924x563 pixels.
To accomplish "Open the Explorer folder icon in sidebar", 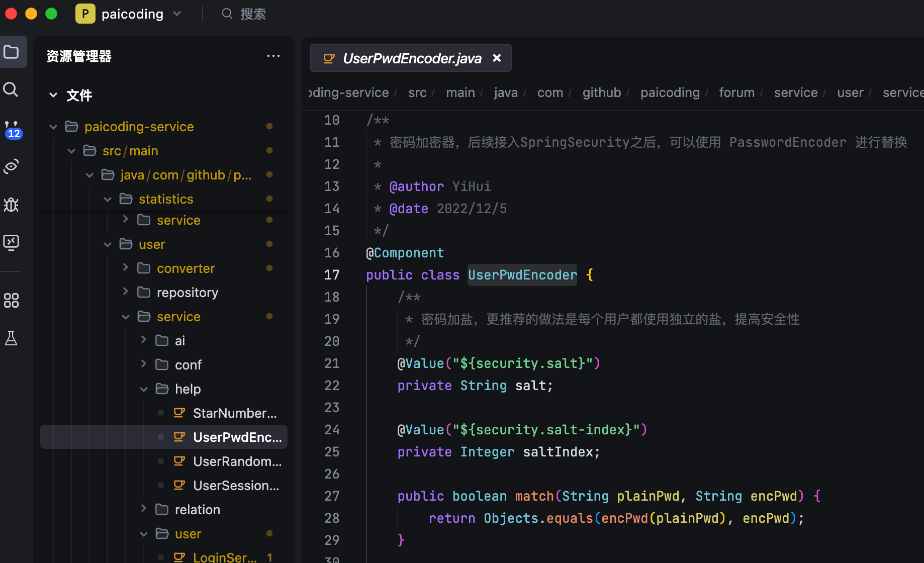I will (11, 52).
